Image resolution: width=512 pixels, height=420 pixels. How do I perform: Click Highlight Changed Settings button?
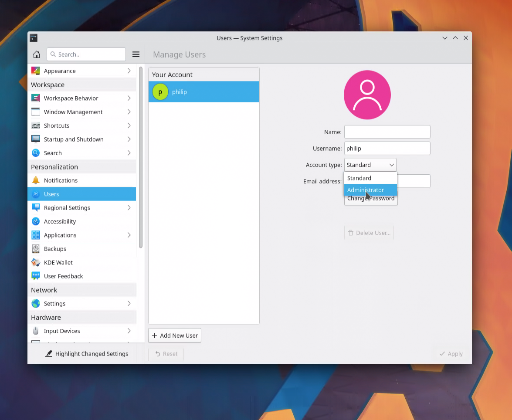coord(87,354)
